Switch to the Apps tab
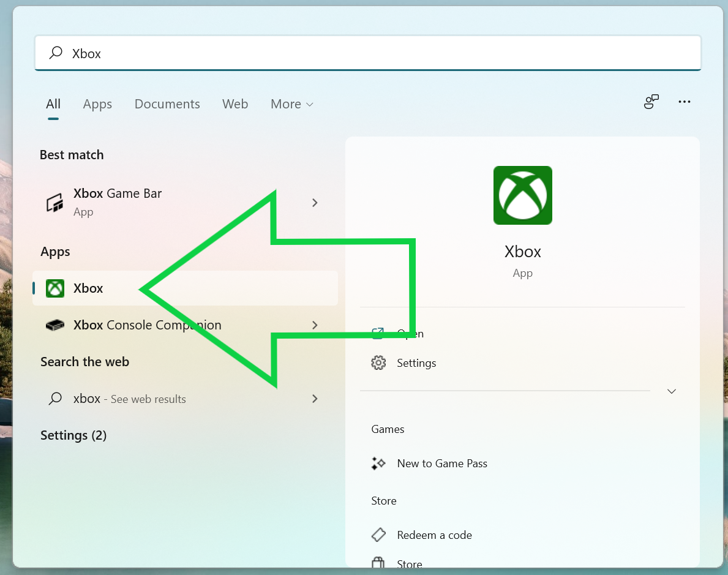This screenshot has width=728, height=575. pos(97,104)
